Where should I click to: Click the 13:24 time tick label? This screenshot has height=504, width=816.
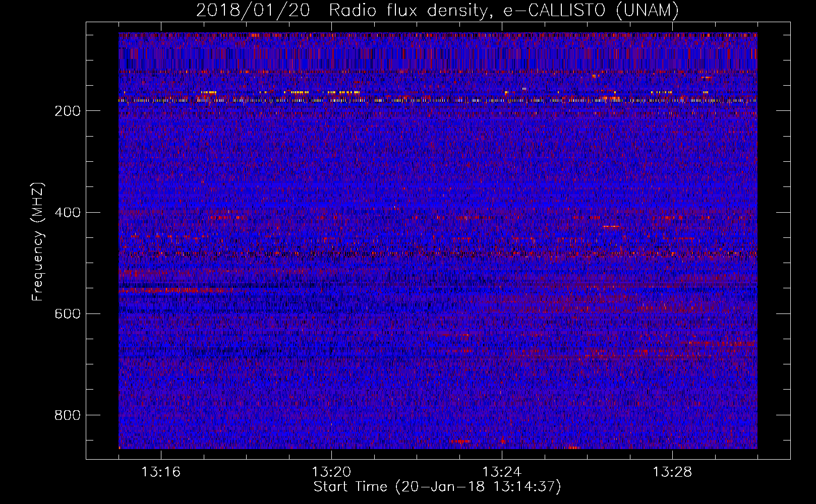click(x=502, y=472)
